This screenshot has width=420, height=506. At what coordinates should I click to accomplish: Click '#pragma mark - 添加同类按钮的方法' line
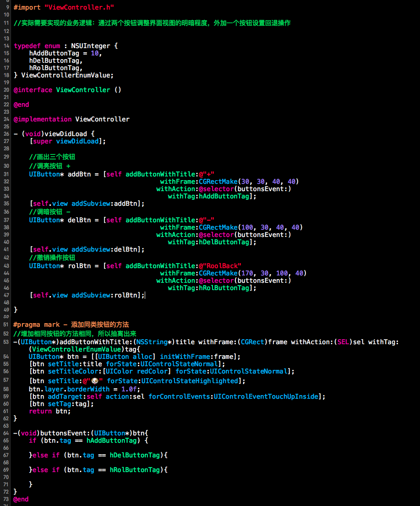(71, 324)
